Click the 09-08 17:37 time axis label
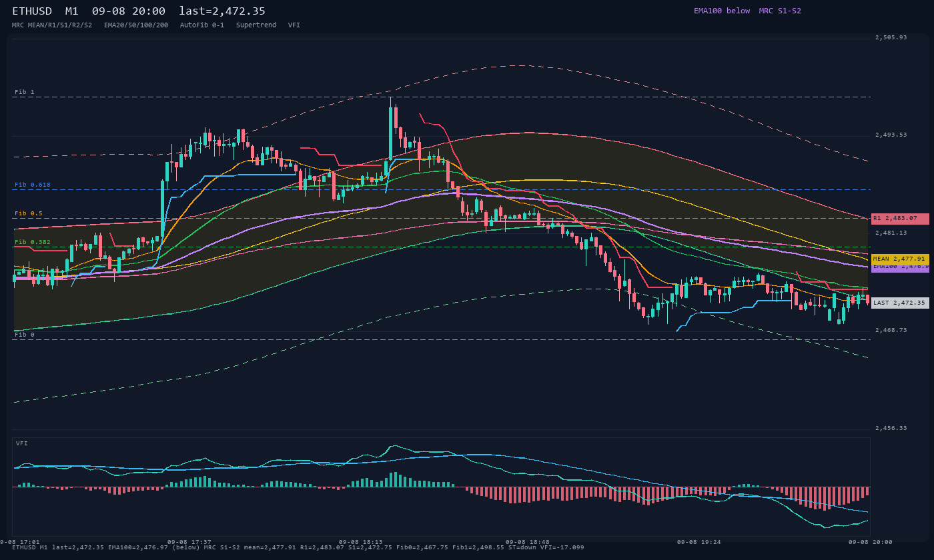Image resolution: width=934 pixels, height=560 pixels. point(189,542)
